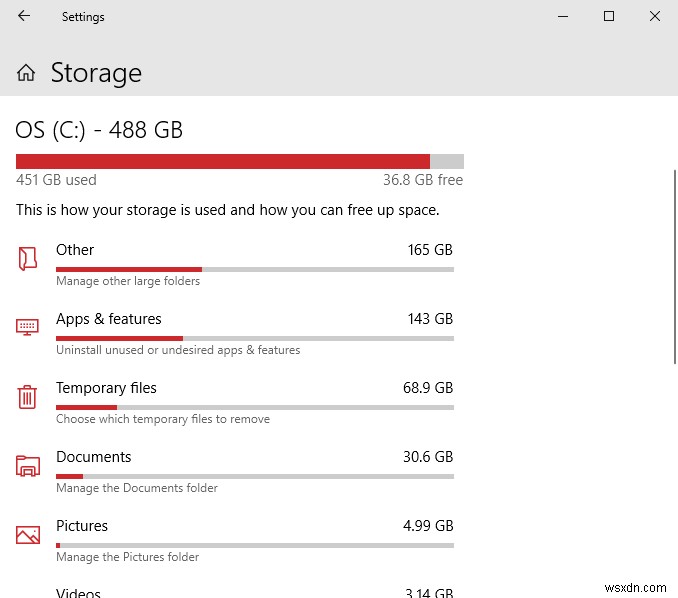Viewport: 678px width, 598px height.
Task: Open the Other storage category
Action: (75, 250)
